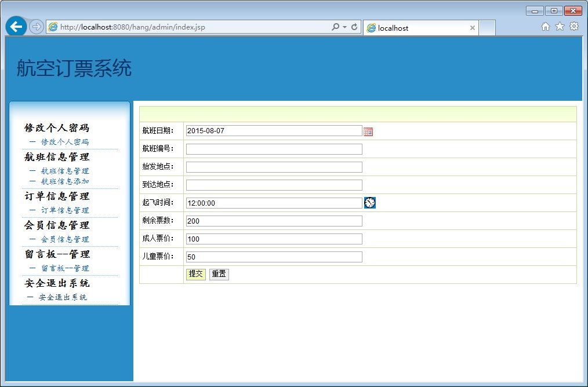Click the 航空订票系统 page title
588x387 pixels.
74,68
